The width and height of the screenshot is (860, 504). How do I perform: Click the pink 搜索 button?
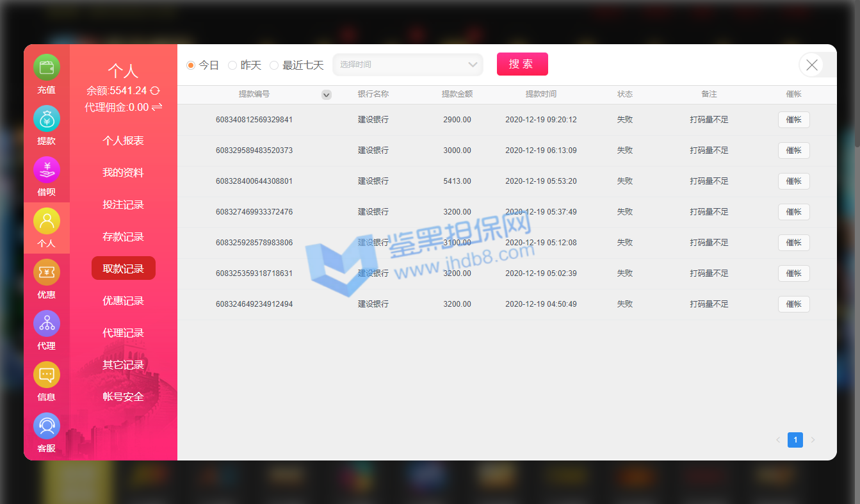[x=522, y=64]
